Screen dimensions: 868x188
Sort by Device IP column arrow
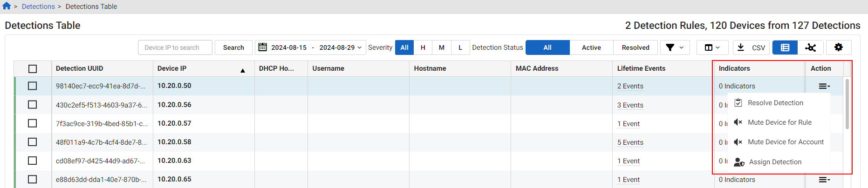point(242,70)
